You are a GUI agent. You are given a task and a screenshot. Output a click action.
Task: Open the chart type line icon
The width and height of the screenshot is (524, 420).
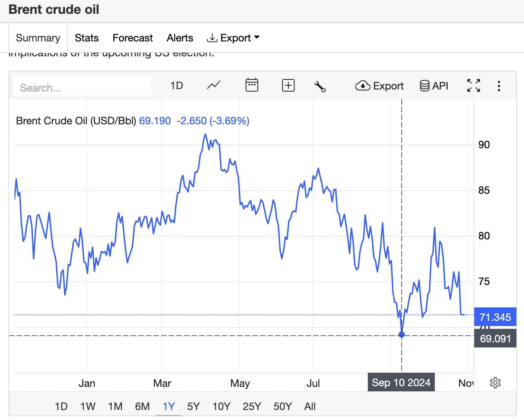214,85
